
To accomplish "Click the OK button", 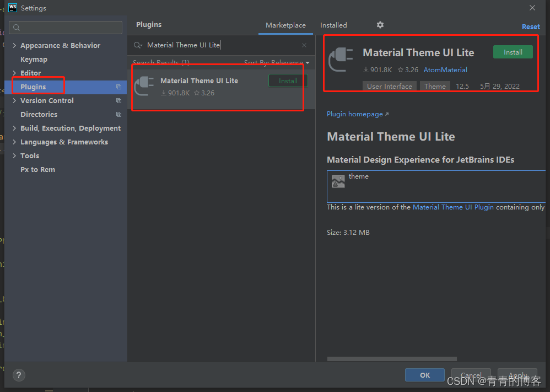I will pos(425,375).
